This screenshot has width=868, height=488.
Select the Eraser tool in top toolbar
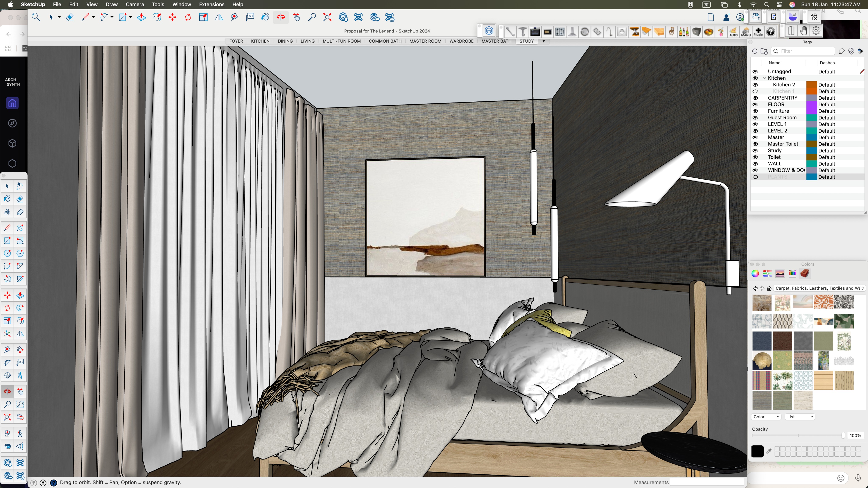click(70, 17)
